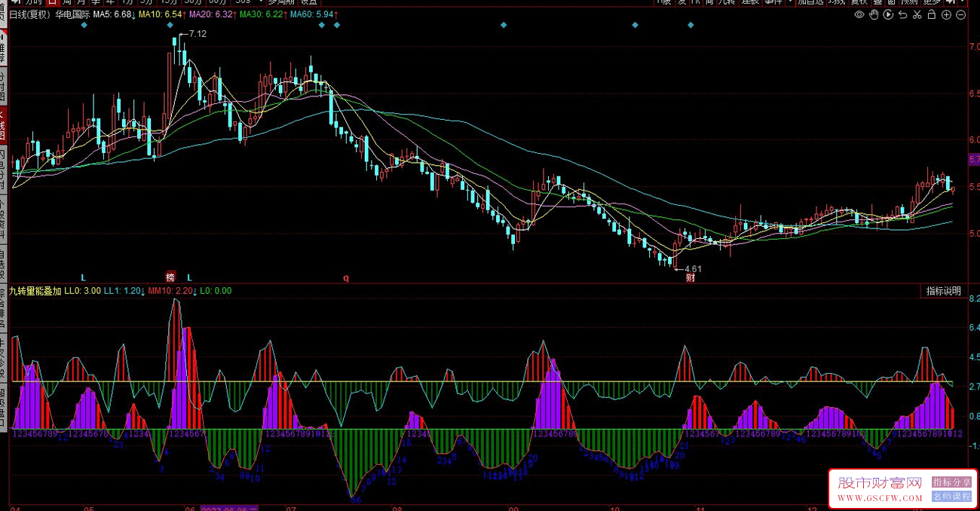The image size is (980, 511).
Task: Switch to the 周 weekly period tab
Action: pos(68,3)
